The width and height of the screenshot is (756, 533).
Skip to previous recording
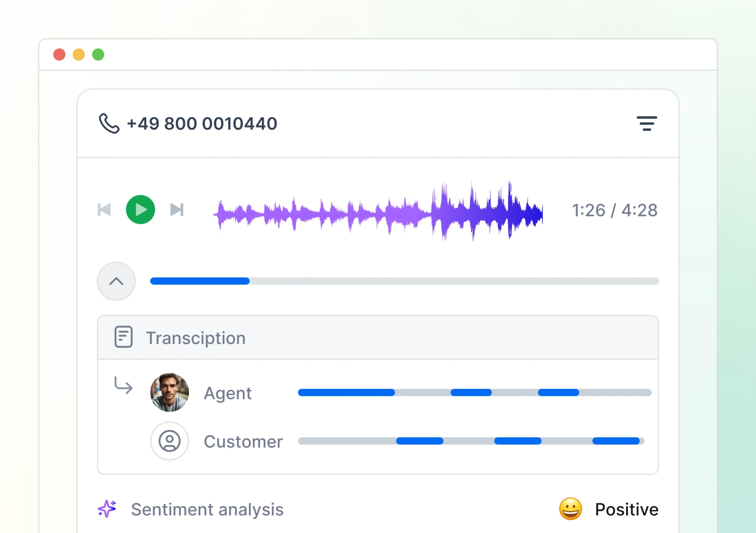(104, 210)
